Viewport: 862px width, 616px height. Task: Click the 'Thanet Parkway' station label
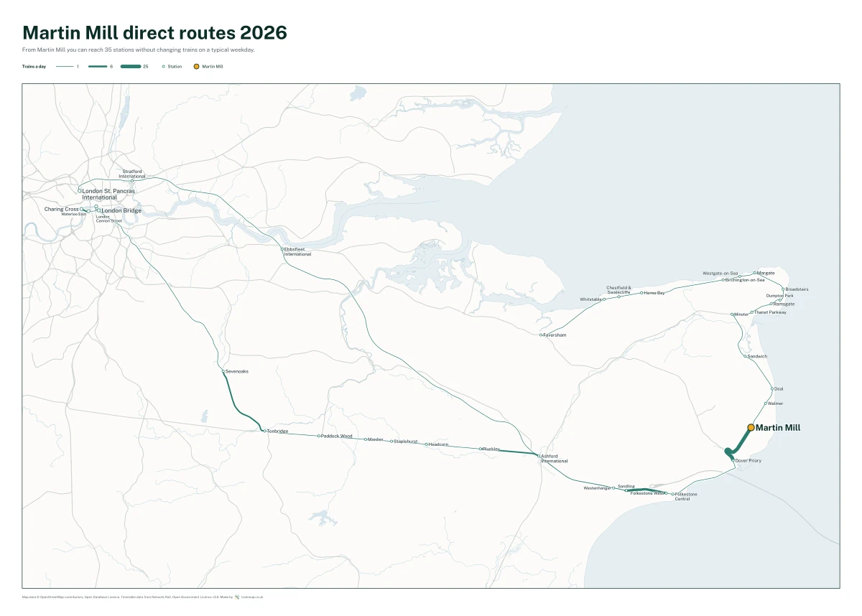pos(770,312)
